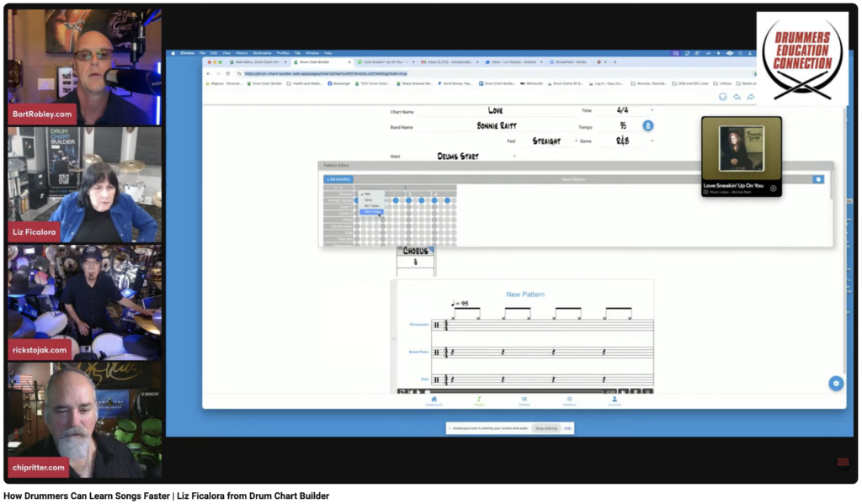This screenshot has height=504, width=862.
Task: Open the Time signature 4/4 dropdown
Action: point(628,110)
